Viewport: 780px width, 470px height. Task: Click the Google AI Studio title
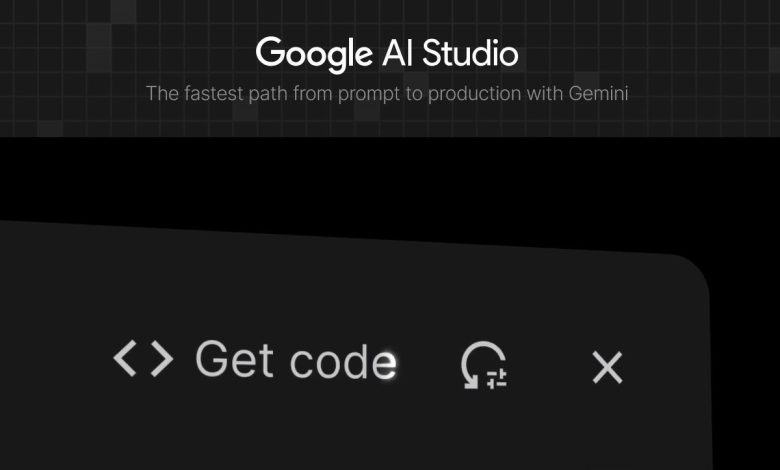387,54
